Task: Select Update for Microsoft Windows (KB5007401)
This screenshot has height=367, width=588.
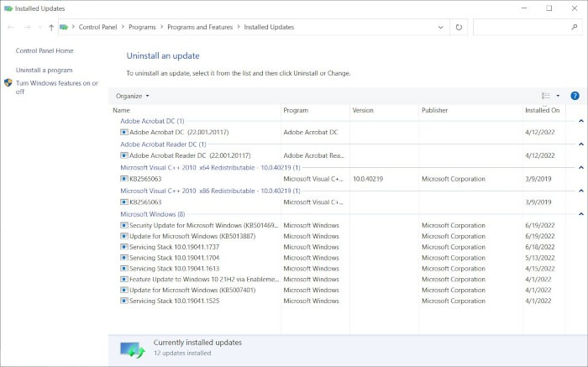Action: click(192, 290)
